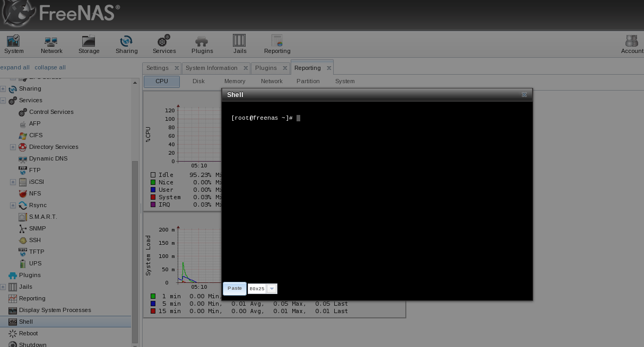
Task: Click the collapse all link
Action: (50, 67)
